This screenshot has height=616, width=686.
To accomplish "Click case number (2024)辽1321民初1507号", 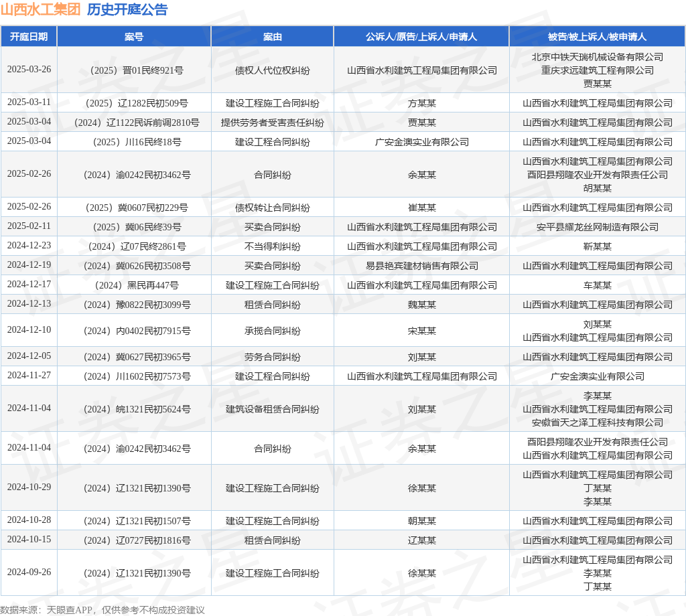I will click(134, 521).
